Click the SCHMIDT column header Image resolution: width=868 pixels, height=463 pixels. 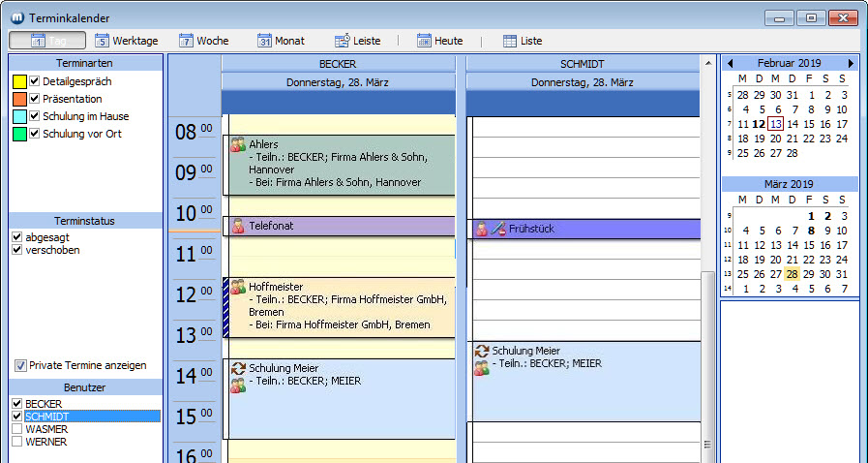tap(582, 63)
